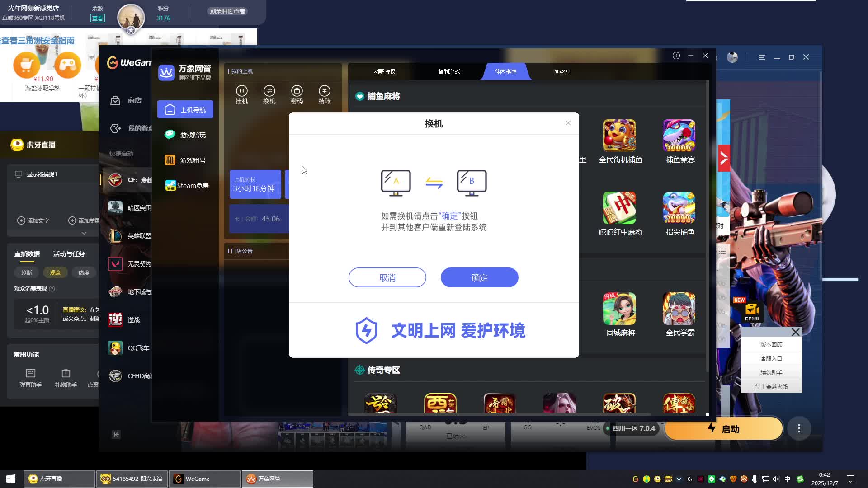Expand the chevron below 添加文字
The image size is (868, 488).
click(84, 233)
